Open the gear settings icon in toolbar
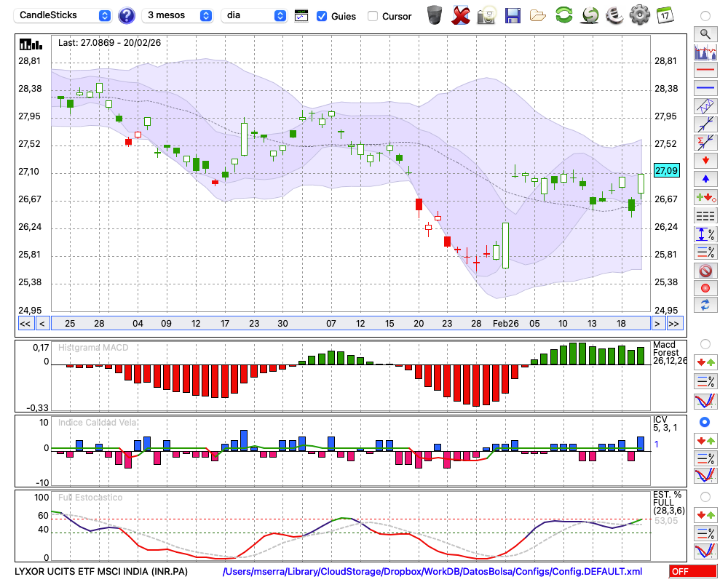Viewport: 728px width, 582px height. point(639,15)
